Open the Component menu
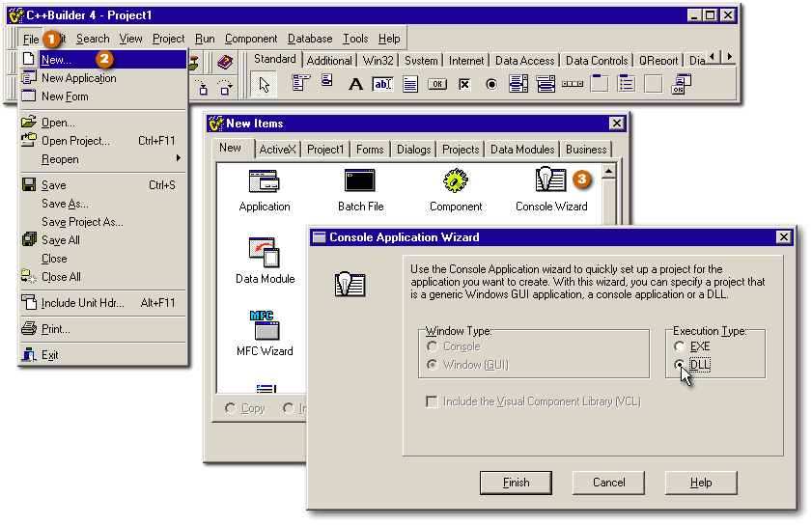The image size is (812, 525). [x=251, y=39]
